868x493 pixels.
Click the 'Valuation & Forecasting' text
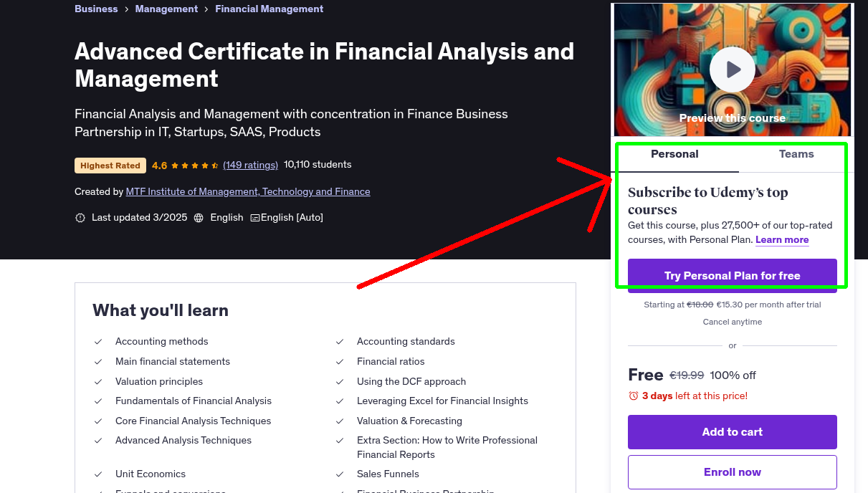(409, 421)
